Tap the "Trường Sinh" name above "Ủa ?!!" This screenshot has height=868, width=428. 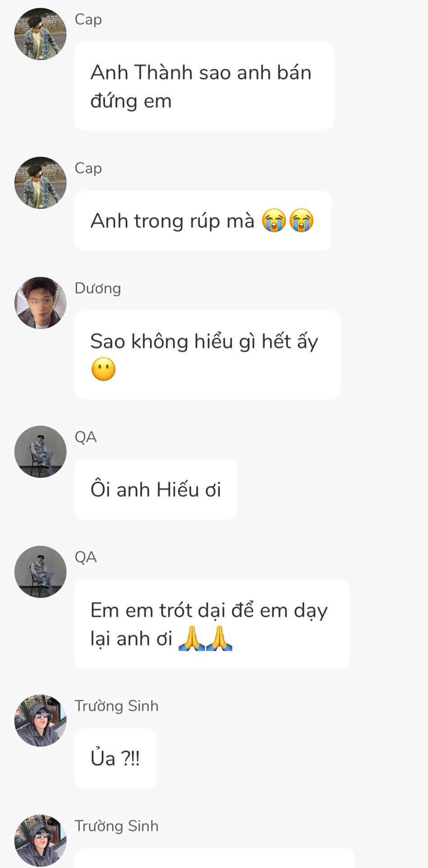(x=116, y=706)
